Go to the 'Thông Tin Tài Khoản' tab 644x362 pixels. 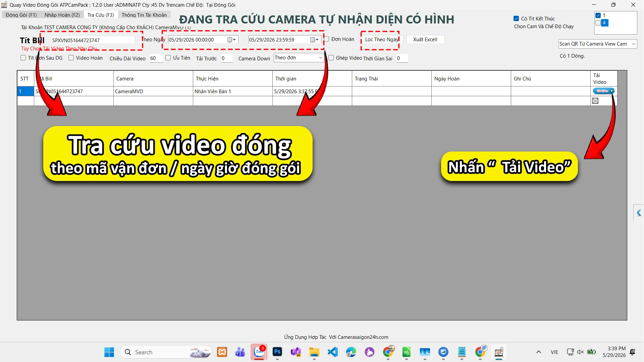[x=144, y=15]
